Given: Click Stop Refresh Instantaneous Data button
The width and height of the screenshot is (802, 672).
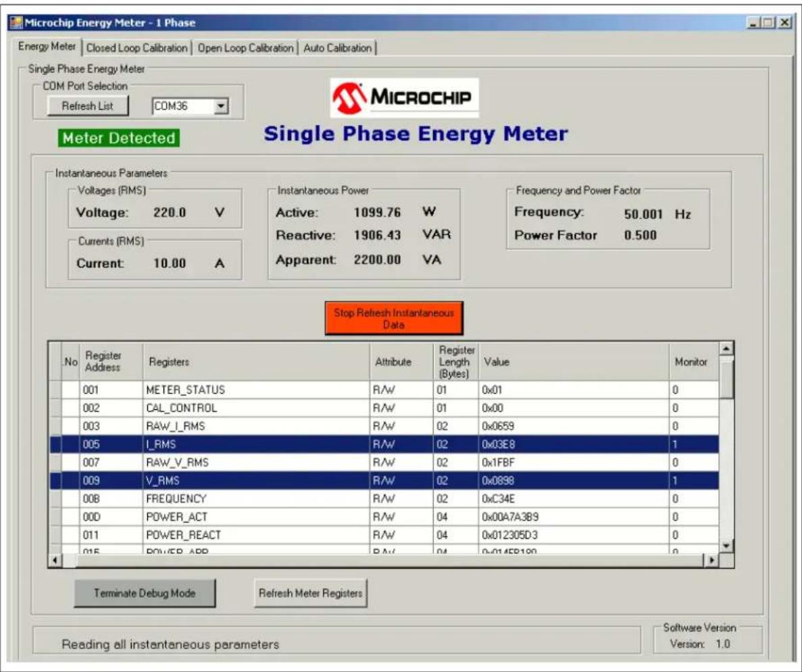Looking at the screenshot, I should pos(394,318).
